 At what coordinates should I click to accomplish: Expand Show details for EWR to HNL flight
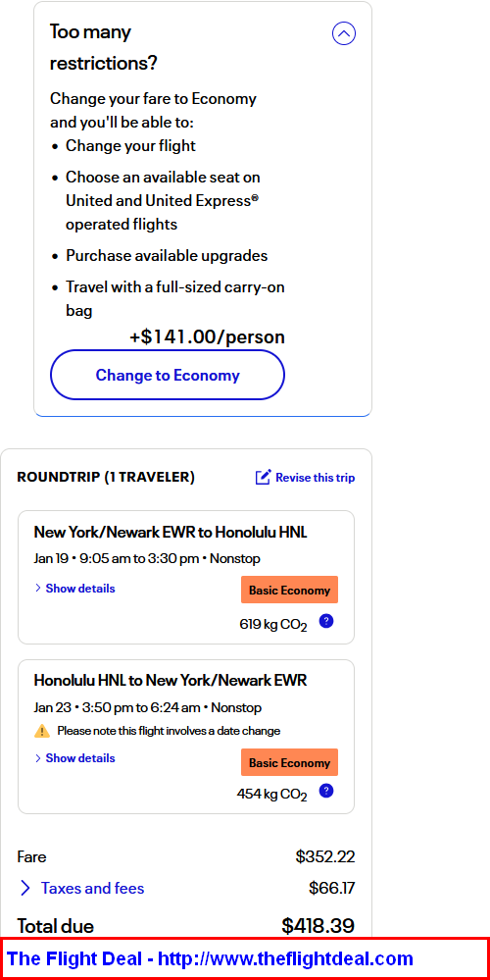coord(74,589)
